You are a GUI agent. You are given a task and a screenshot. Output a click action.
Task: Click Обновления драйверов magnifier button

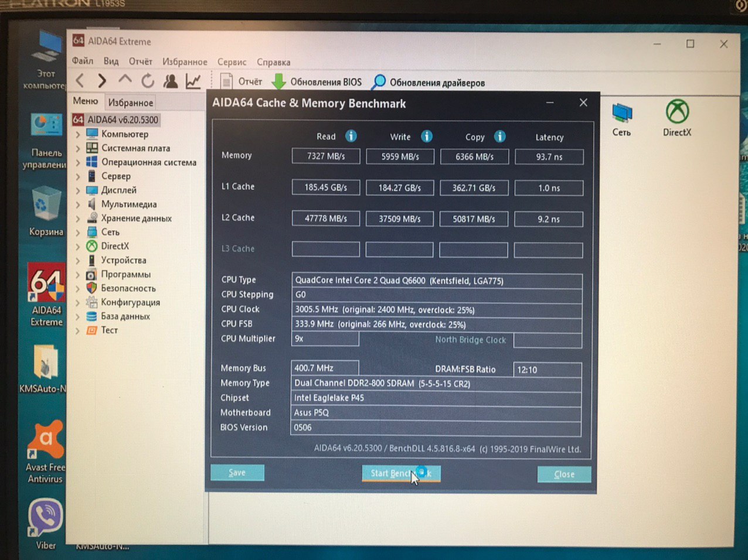429,83
